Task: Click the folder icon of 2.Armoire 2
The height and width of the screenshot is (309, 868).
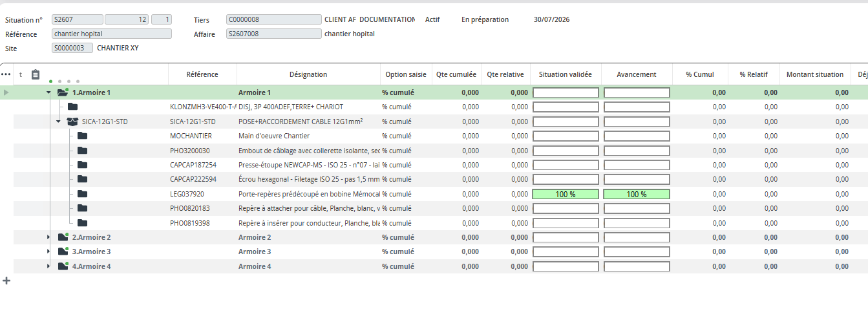Action: point(63,237)
